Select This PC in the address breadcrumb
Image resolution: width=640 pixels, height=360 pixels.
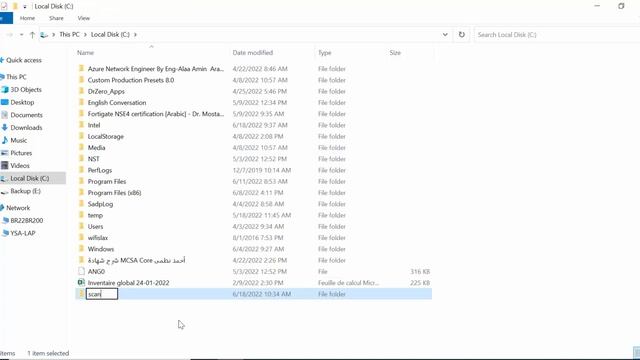click(x=69, y=35)
